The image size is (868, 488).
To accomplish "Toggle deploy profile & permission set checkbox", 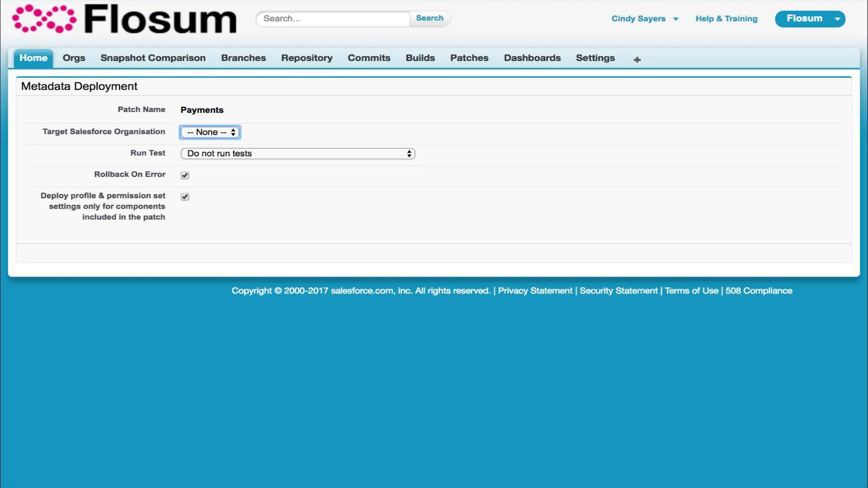I will [185, 197].
